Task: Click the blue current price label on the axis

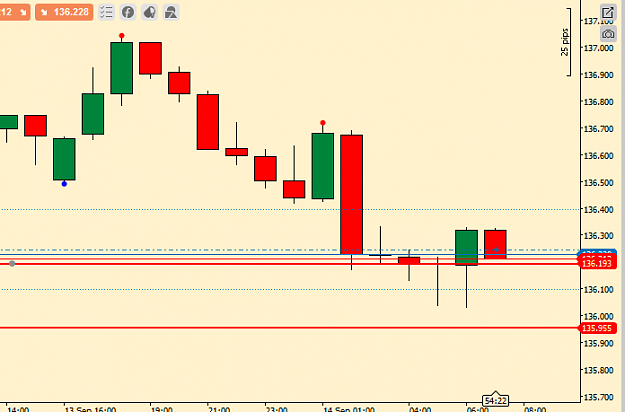Action: (597, 253)
